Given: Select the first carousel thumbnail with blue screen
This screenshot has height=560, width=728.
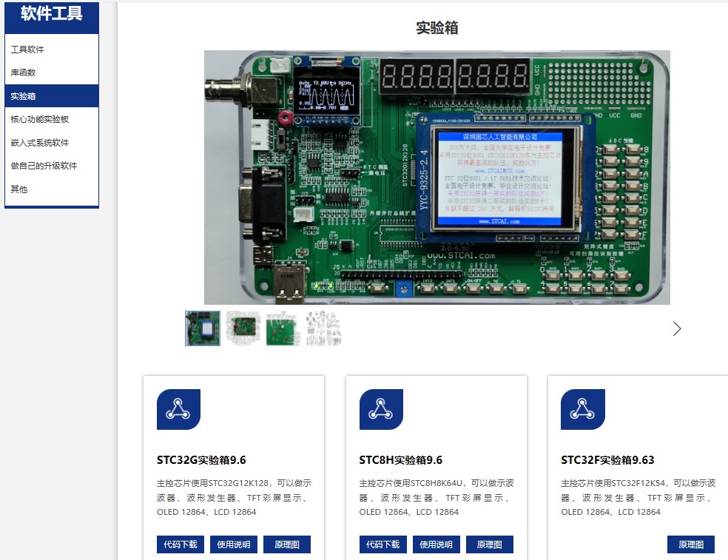Looking at the screenshot, I should point(203,328).
